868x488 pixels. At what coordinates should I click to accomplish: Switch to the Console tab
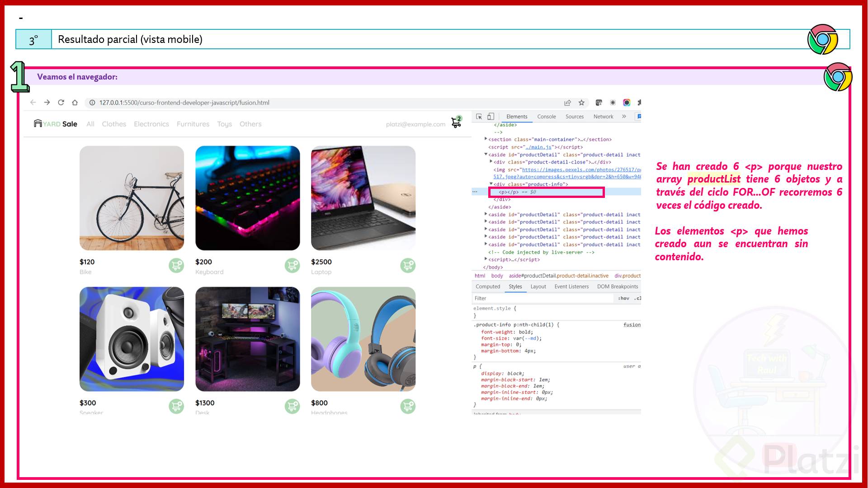(x=547, y=117)
